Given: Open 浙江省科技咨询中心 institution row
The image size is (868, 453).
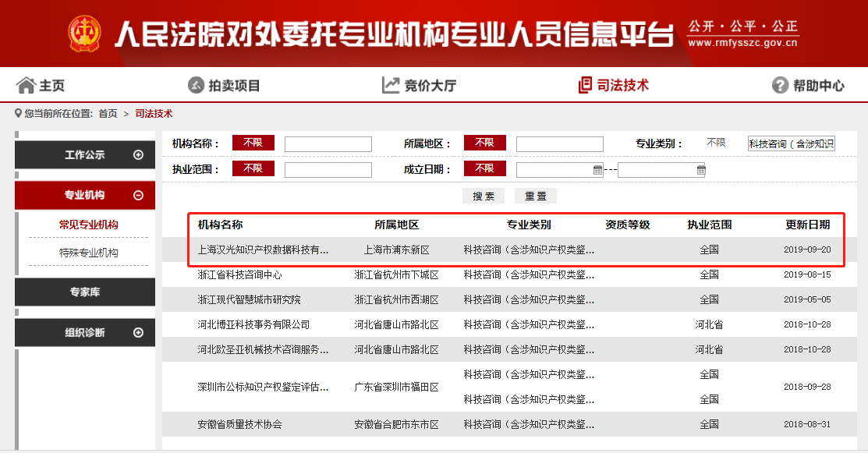Looking at the screenshot, I should click(x=240, y=274).
